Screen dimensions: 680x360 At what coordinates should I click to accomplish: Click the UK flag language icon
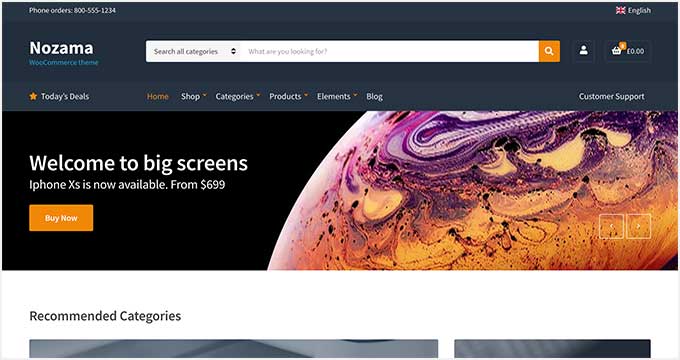pos(620,10)
